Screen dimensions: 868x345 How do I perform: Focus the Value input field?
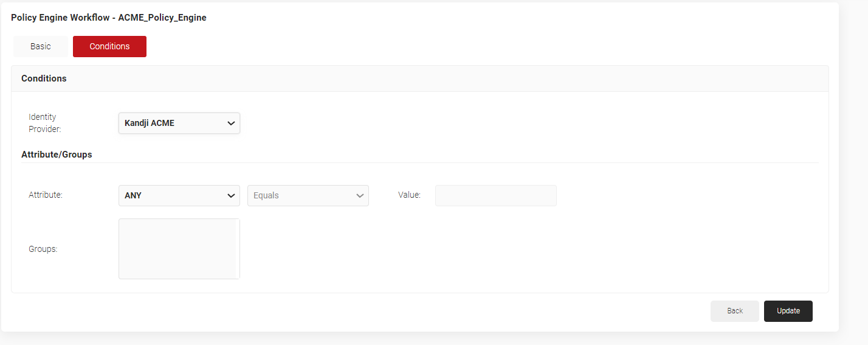pyautogui.click(x=495, y=195)
